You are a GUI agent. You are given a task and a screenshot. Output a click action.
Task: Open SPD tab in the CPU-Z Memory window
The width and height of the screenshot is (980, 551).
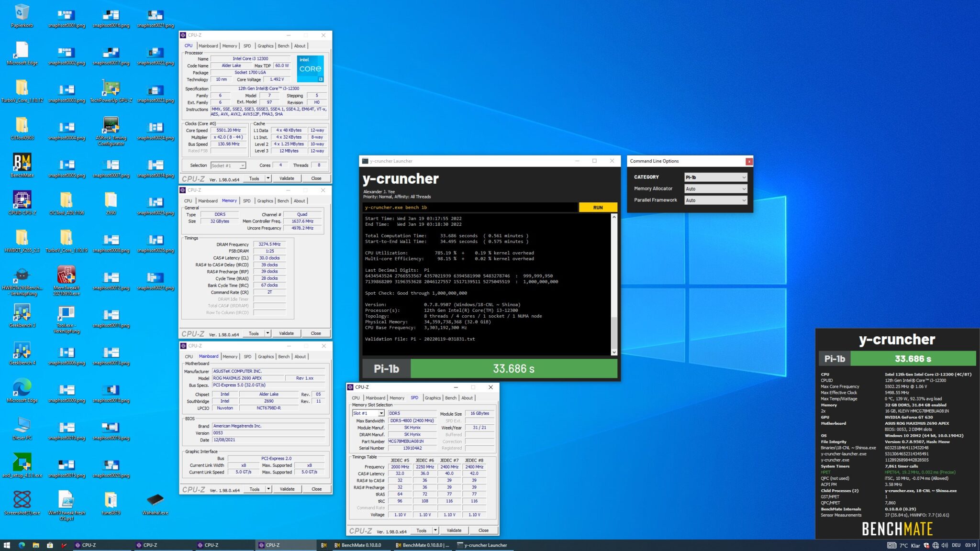246,201
